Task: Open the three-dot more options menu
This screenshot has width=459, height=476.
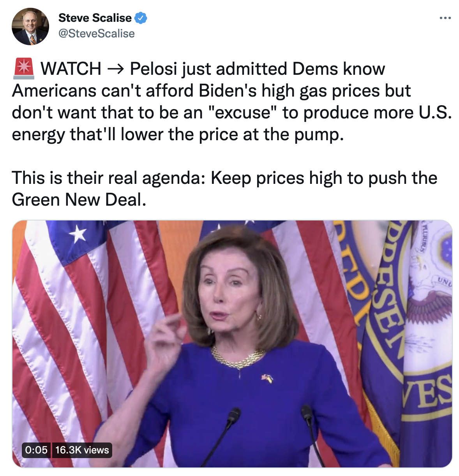Action: [445, 18]
